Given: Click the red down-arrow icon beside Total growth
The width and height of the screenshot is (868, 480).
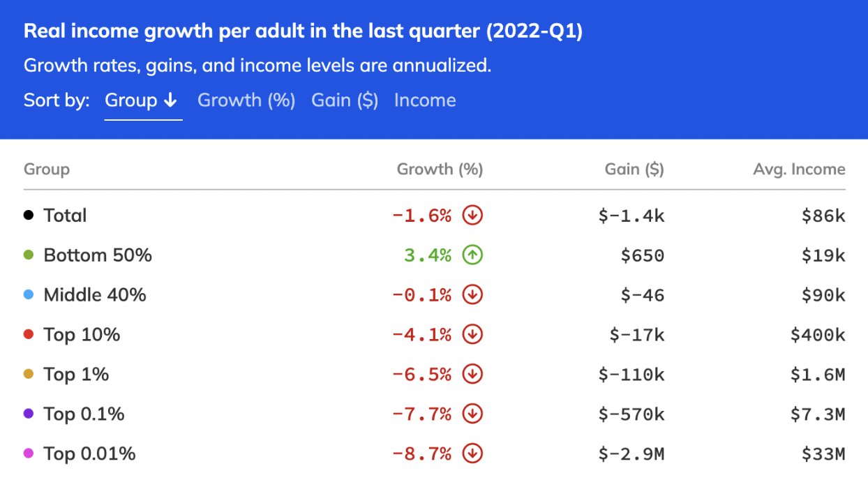Looking at the screenshot, I should [x=472, y=216].
